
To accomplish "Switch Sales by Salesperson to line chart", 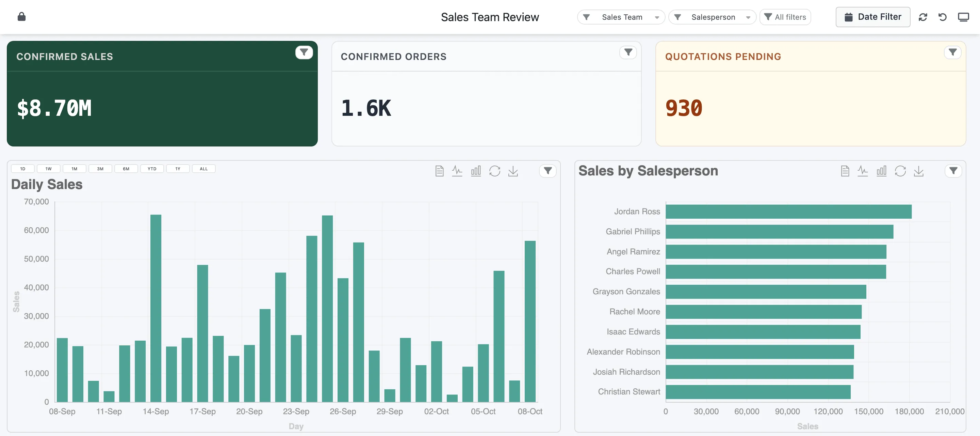I will [863, 171].
